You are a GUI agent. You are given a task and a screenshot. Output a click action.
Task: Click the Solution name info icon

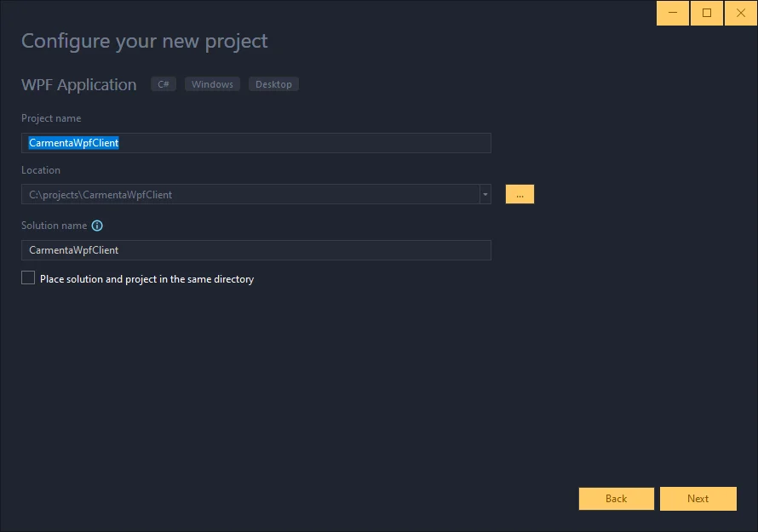coord(97,226)
